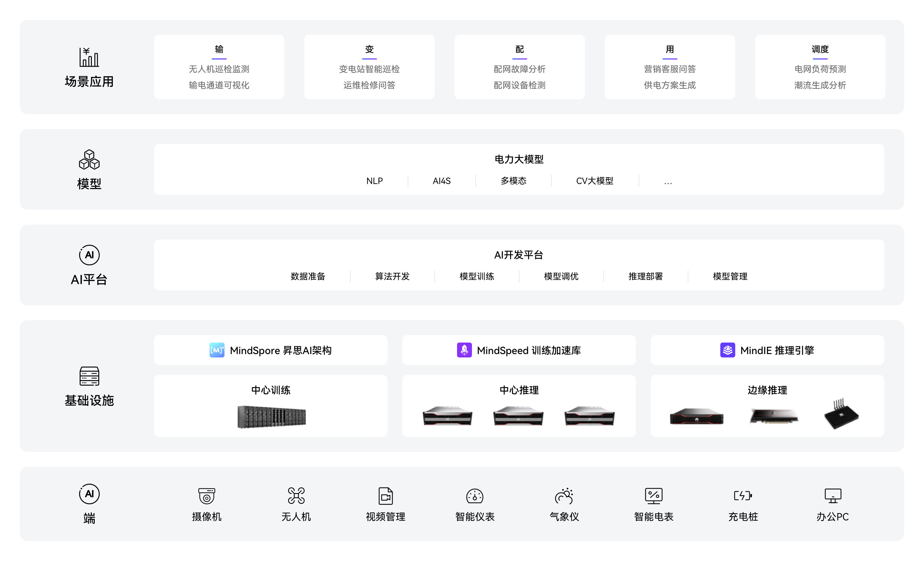
Task: Click the 气象仪 weather icon
Action: click(x=564, y=496)
